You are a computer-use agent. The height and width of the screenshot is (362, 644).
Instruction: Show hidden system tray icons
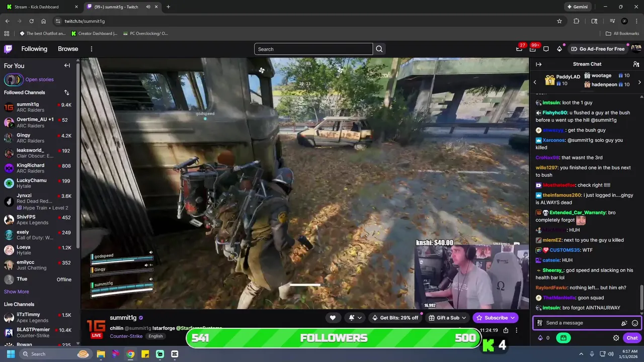[581, 354]
